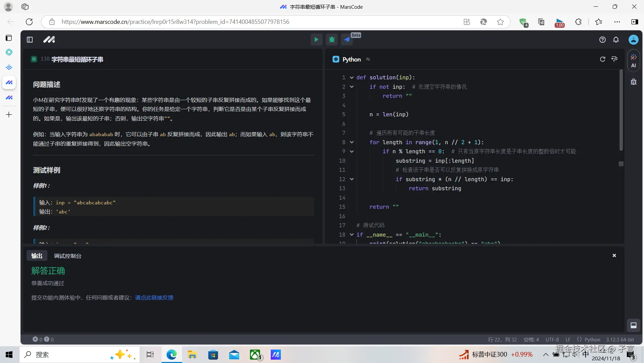
Task: Open notifications via the bell icon
Action: tap(616, 39)
